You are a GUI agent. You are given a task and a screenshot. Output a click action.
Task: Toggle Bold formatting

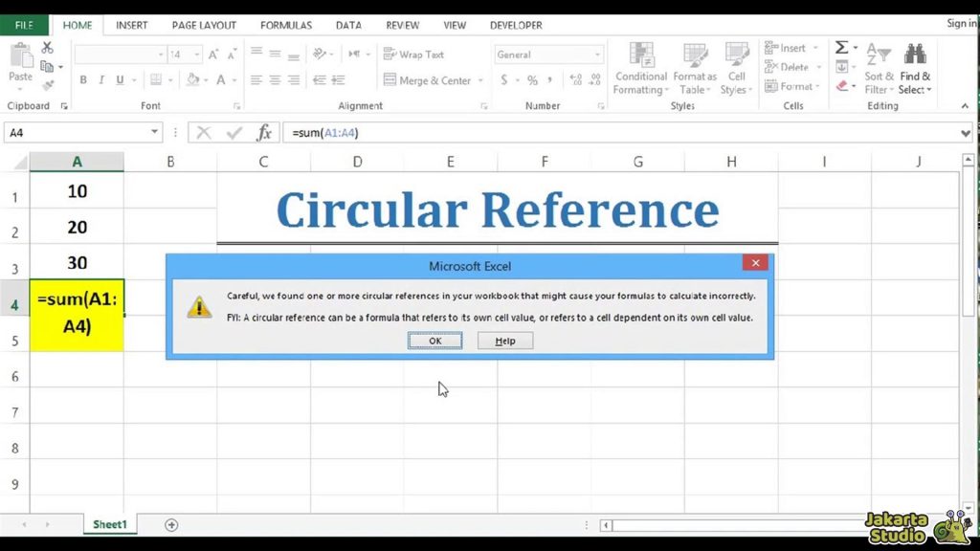(x=82, y=80)
